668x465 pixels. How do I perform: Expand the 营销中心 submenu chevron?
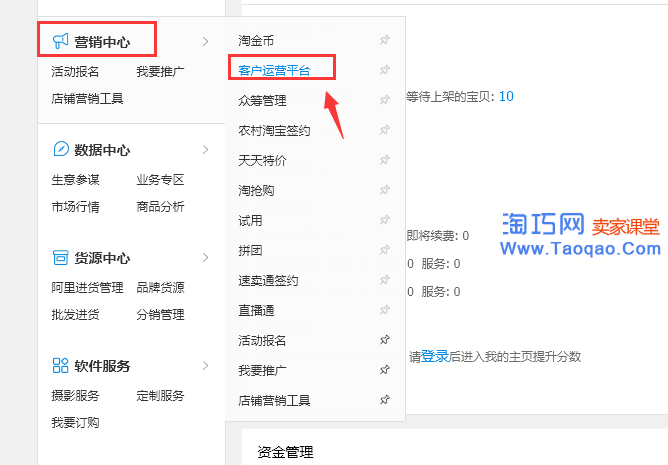(205, 41)
